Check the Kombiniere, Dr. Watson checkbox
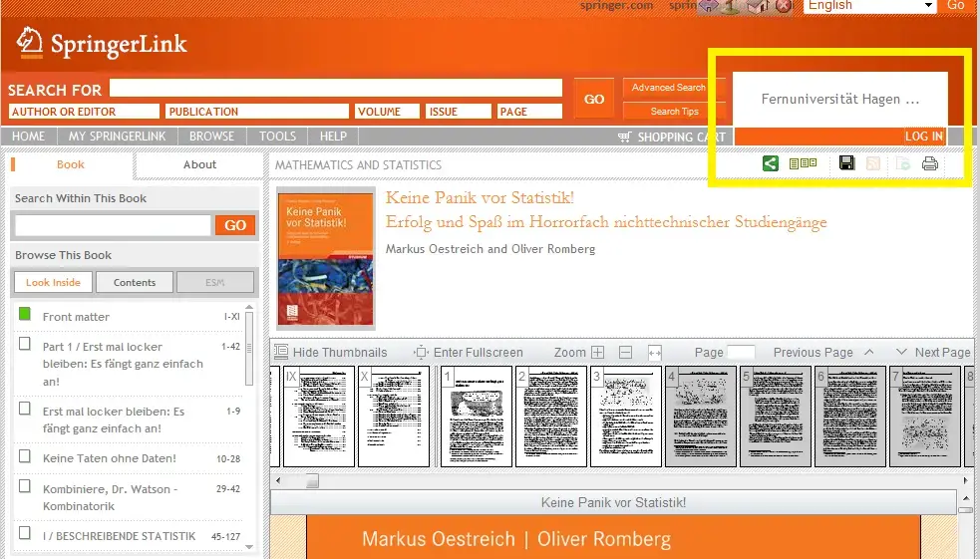The height and width of the screenshot is (559, 980). click(24, 486)
